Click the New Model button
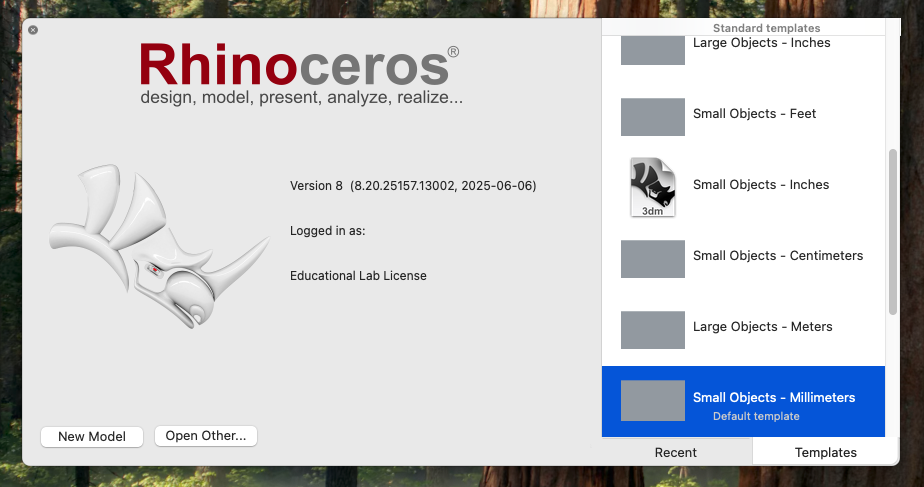Screen dimensions: 924x487 [92, 436]
